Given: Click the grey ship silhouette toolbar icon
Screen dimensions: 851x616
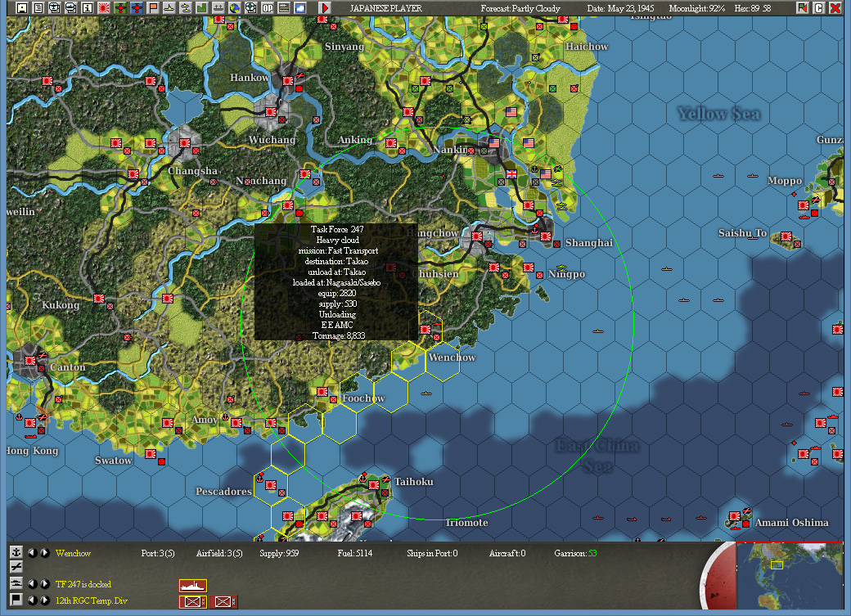Looking at the screenshot, I should (x=218, y=7).
